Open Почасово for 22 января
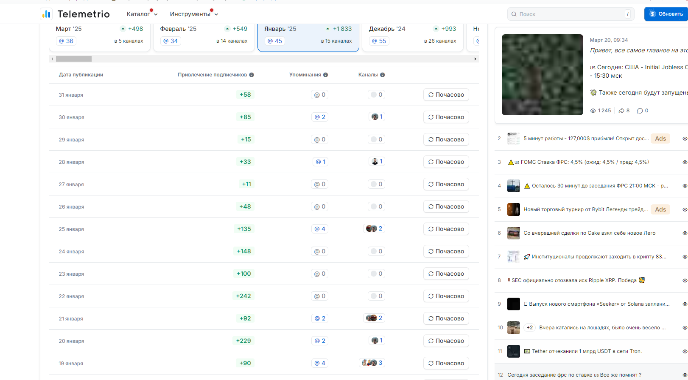 pos(446,296)
